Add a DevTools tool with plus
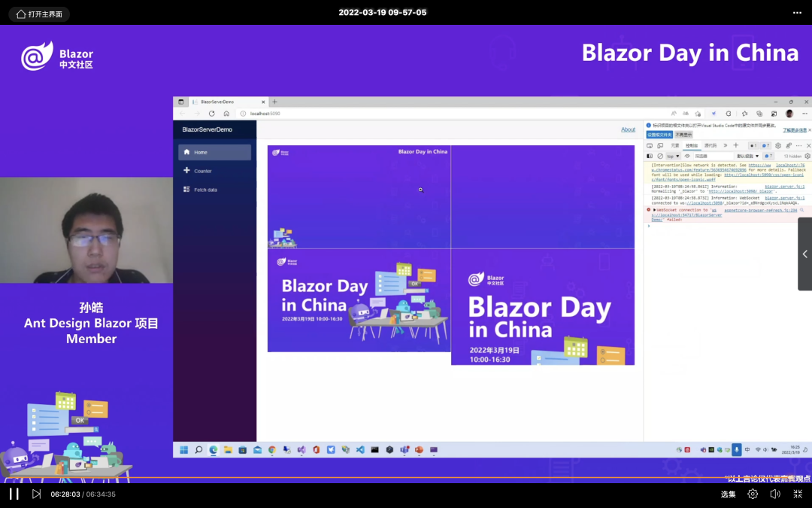Viewport: 812px width, 508px height. pyautogui.click(x=736, y=145)
